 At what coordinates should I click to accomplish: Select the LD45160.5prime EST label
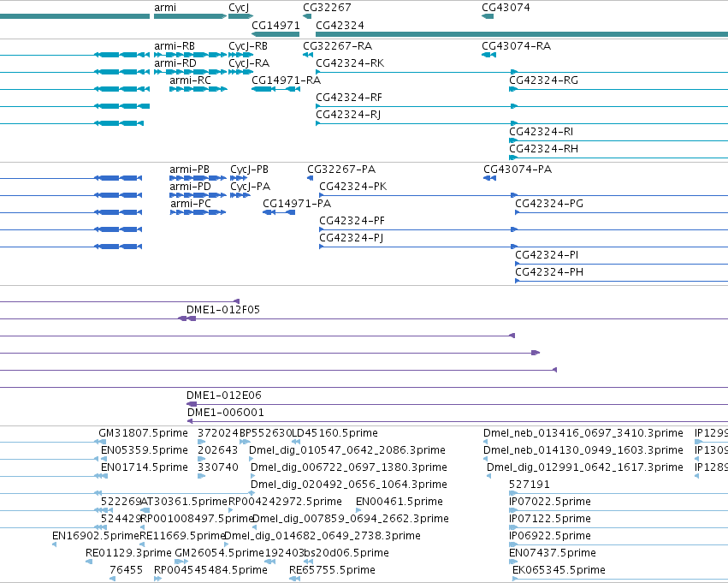(x=334, y=433)
